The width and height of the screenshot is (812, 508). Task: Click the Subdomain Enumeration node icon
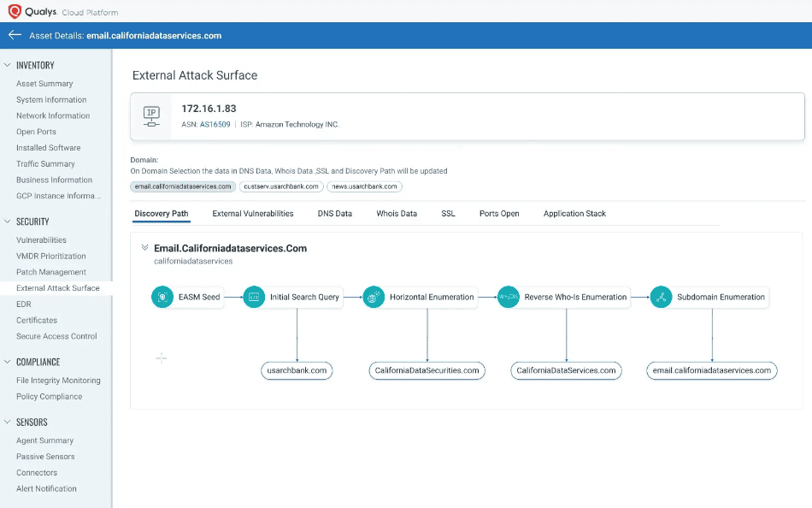pos(660,297)
